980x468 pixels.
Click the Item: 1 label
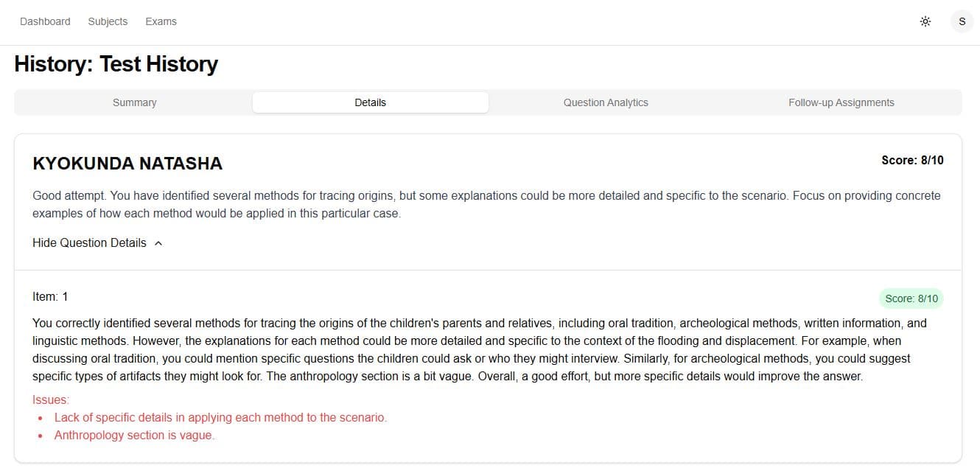click(50, 296)
